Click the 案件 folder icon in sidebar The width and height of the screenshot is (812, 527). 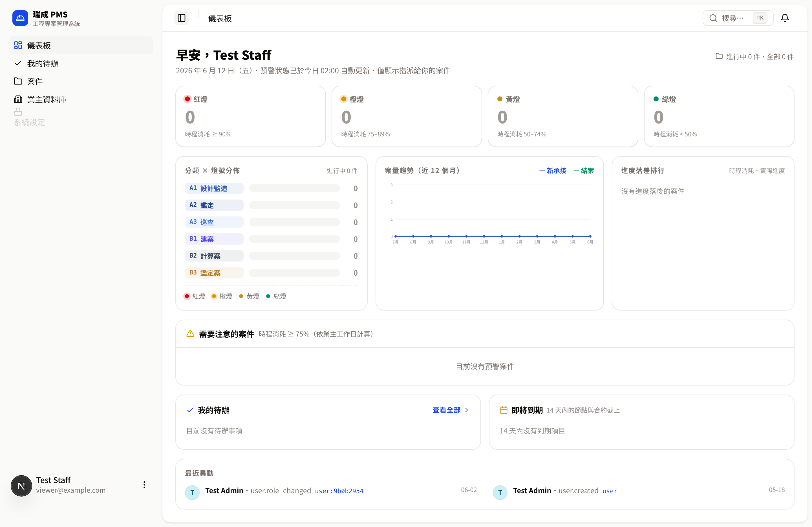(x=18, y=81)
